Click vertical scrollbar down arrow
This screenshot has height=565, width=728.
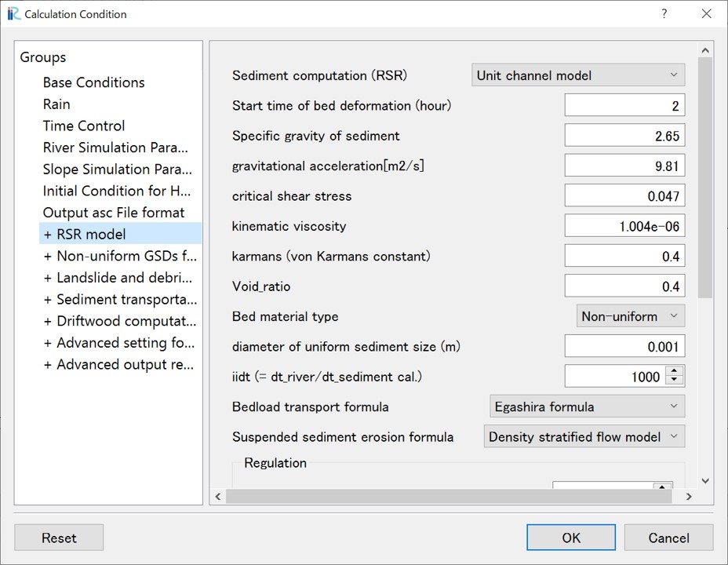(x=705, y=480)
